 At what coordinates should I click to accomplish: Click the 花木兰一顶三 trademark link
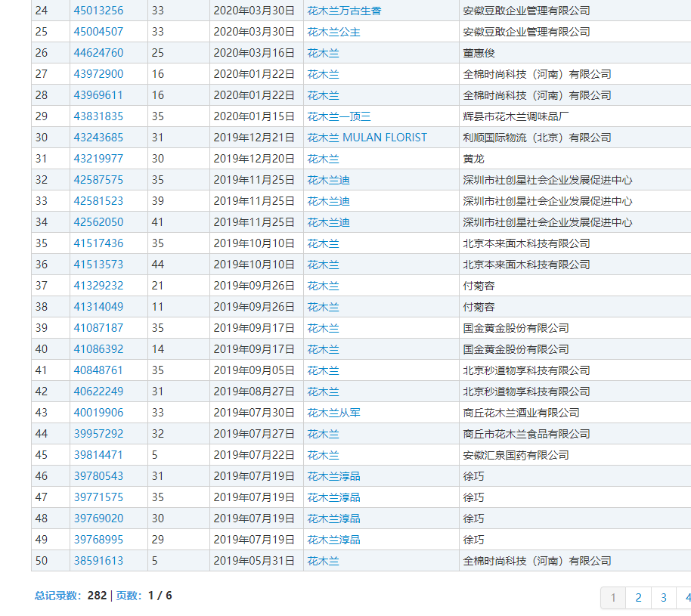(339, 116)
